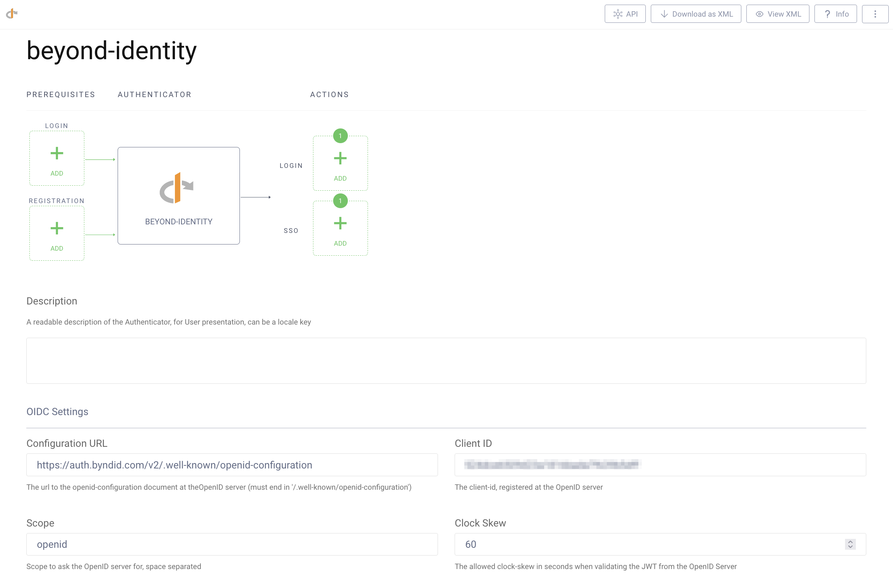The width and height of the screenshot is (893, 588).
Task: Select the BEYOND-IDENTITY authenticator box
Action: tap(179, 196)
